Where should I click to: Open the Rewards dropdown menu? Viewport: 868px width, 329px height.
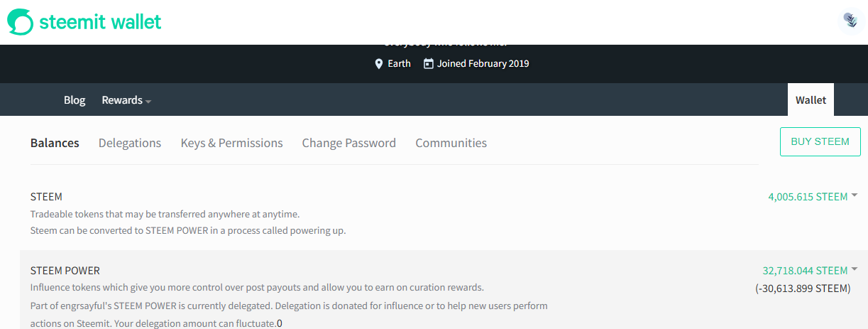(x=126, y=100)
